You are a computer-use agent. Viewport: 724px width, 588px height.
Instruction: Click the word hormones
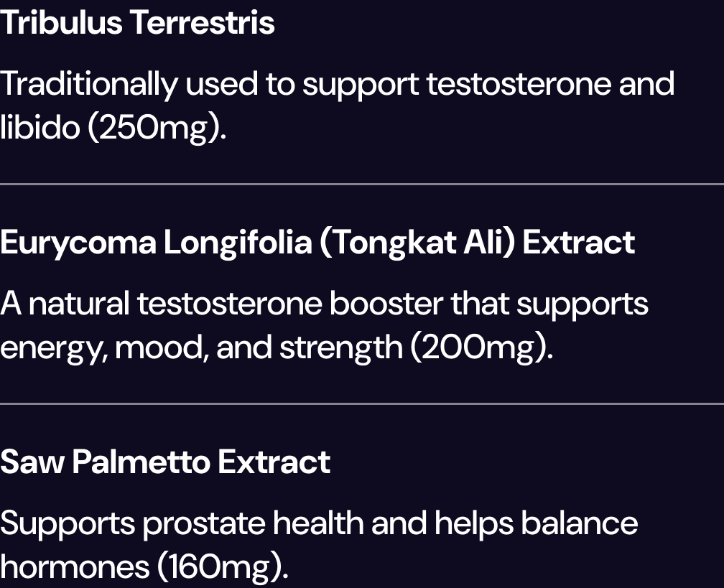tap(75, 567)
